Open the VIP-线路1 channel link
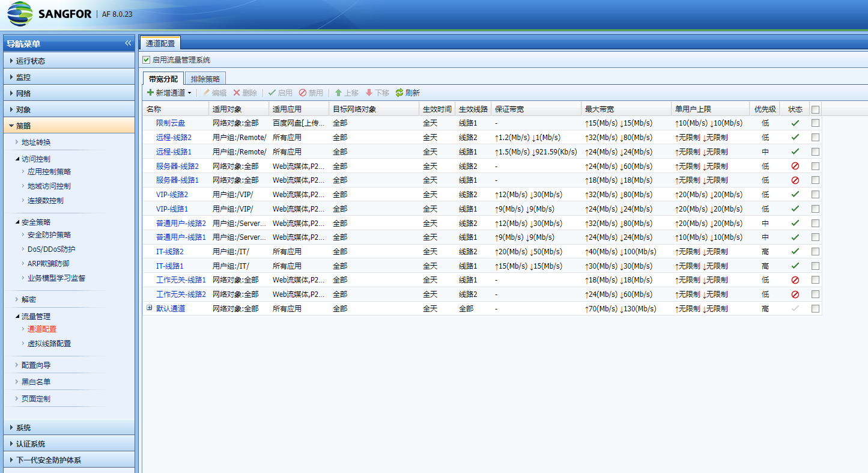The height and width of the screenshot is (473, 868). coord(172,209)
